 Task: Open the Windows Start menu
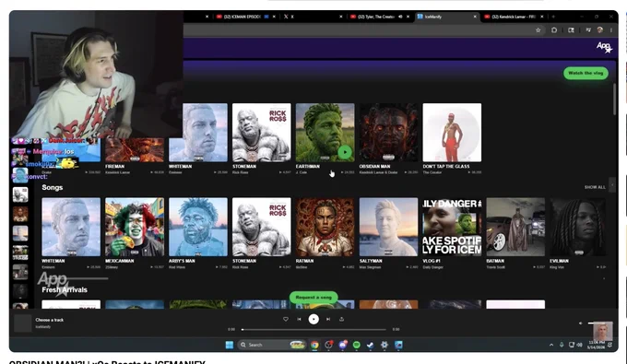(229, 345)
